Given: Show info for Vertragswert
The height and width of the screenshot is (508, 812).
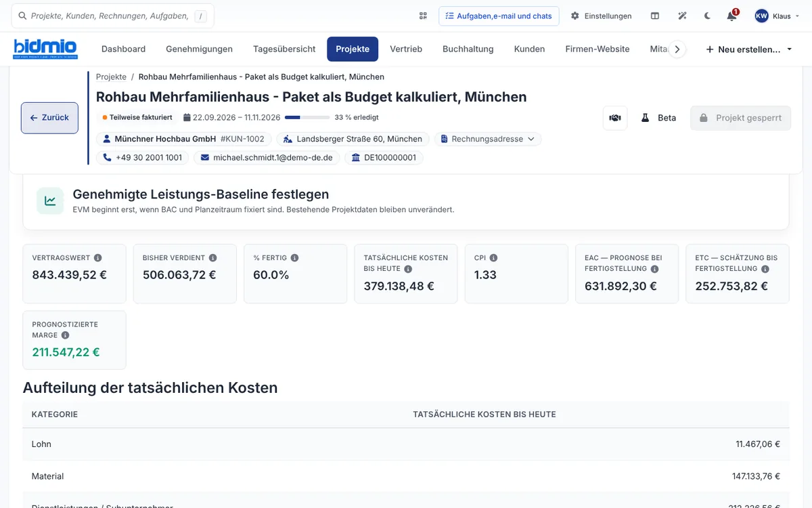Looking at the screenshot, I should tap(98, 258).
